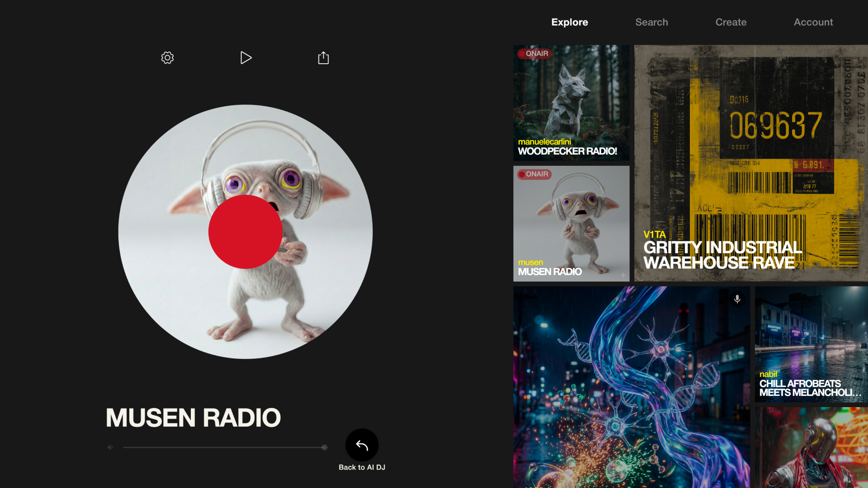This screenshot has width=868, height=488.
Task: Open the settings gear icon
Action: (167, 58)
